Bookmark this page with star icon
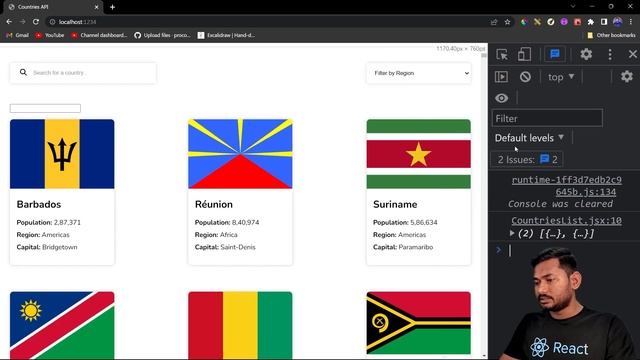The height and width of the screenshot is (360, 640). [x=507, y=22]
